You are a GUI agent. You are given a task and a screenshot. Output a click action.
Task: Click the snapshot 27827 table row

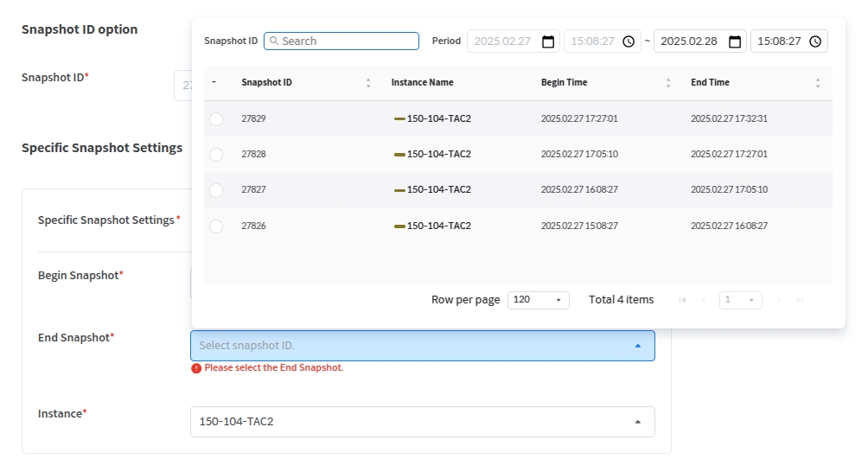pyautogui.click(x=517, y=190)
